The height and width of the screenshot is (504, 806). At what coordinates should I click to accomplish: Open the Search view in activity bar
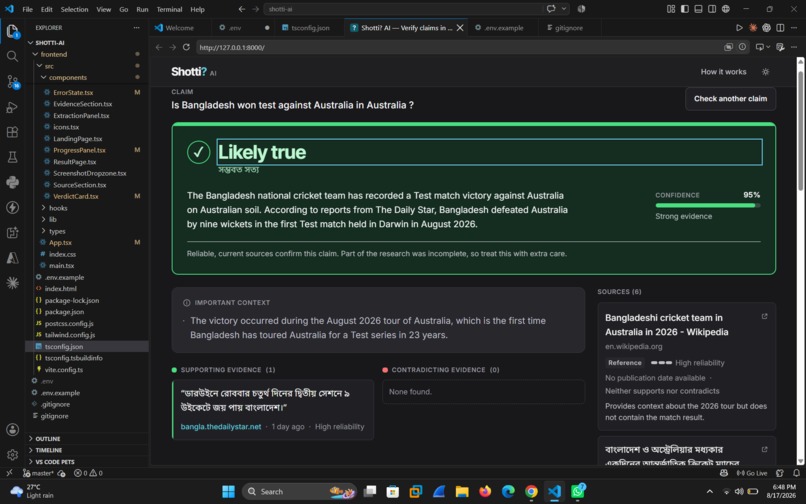12,56
